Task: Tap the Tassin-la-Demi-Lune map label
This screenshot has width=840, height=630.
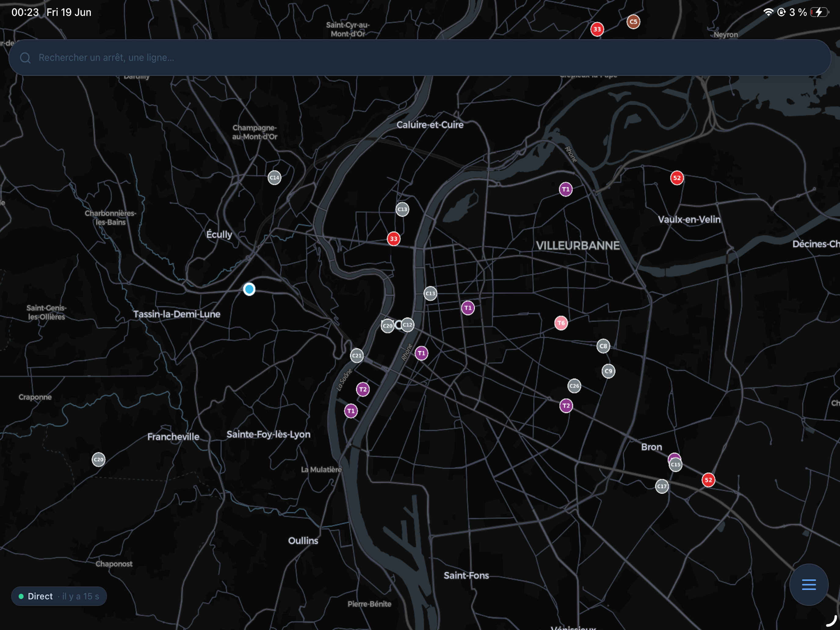Action: [x=177, y=314]
